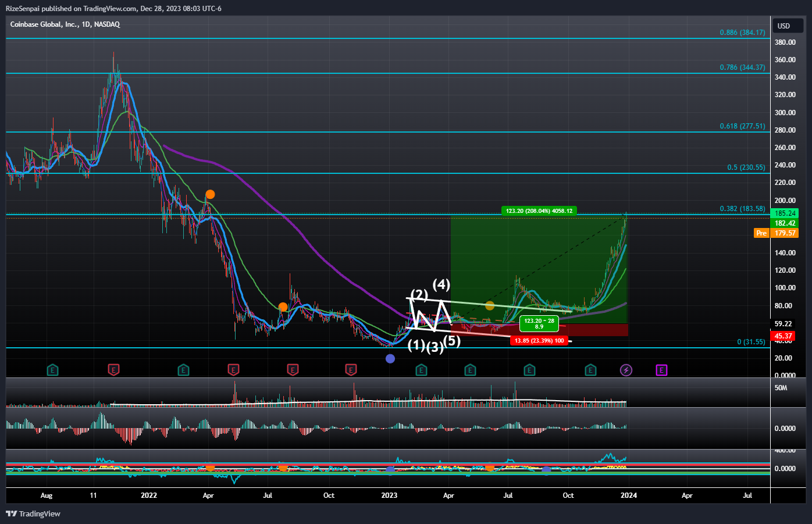Select the 0.618 (277.51) Fibonacci label
Viewport: 812px width, 524px height.
(x=742, y=126)
